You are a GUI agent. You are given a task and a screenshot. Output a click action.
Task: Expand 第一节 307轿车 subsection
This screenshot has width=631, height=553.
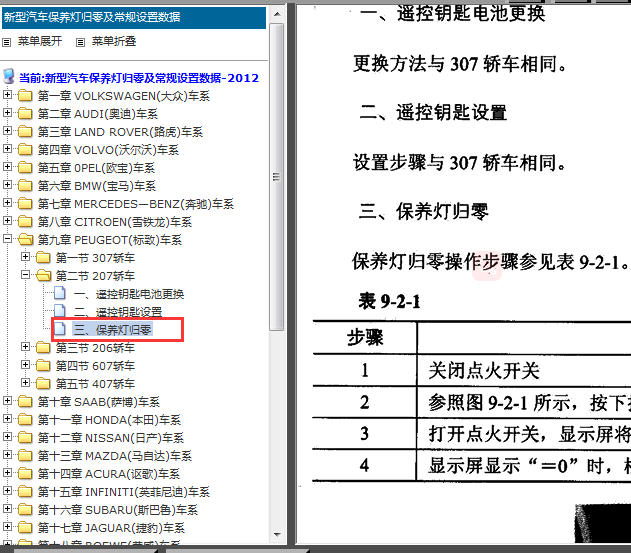pyautogui.click(x=25, y=256)
